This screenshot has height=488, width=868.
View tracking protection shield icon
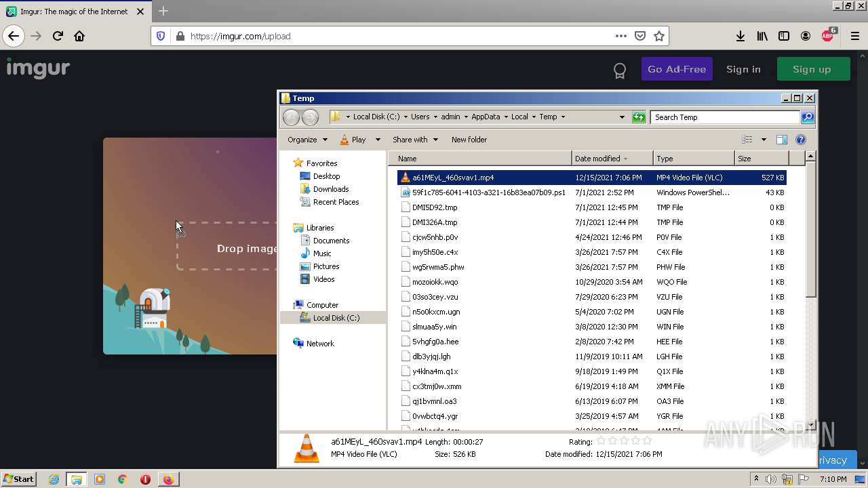point(161,36)
